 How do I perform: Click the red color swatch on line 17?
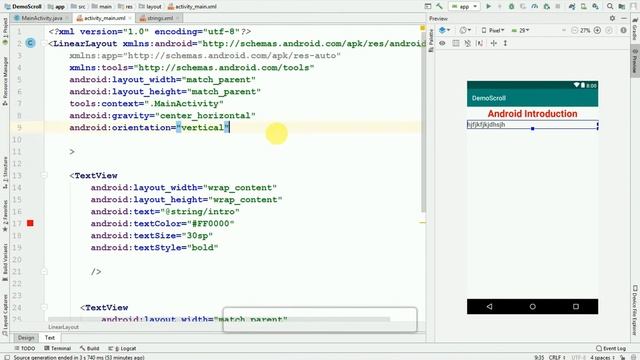(x=30, y=223)
